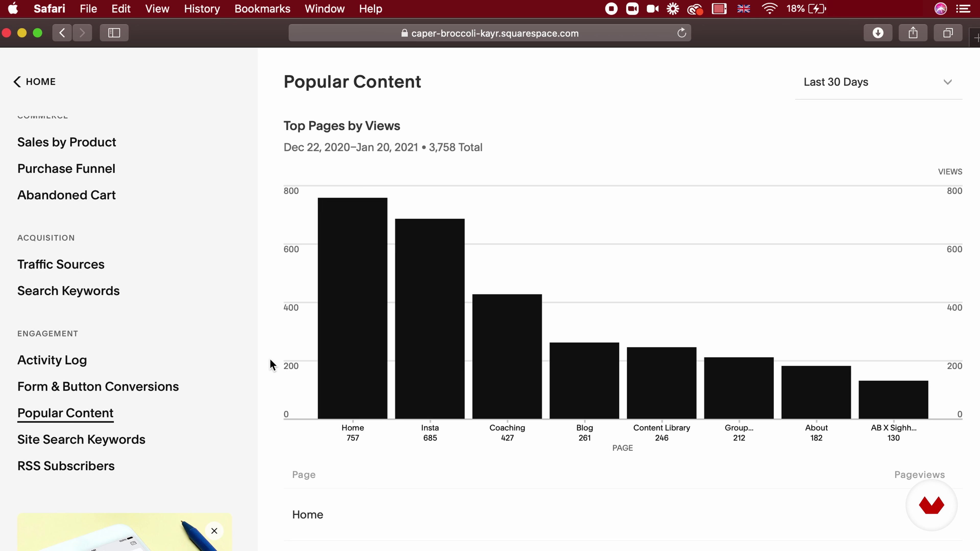Open the Safari app menu

point(49,8)
